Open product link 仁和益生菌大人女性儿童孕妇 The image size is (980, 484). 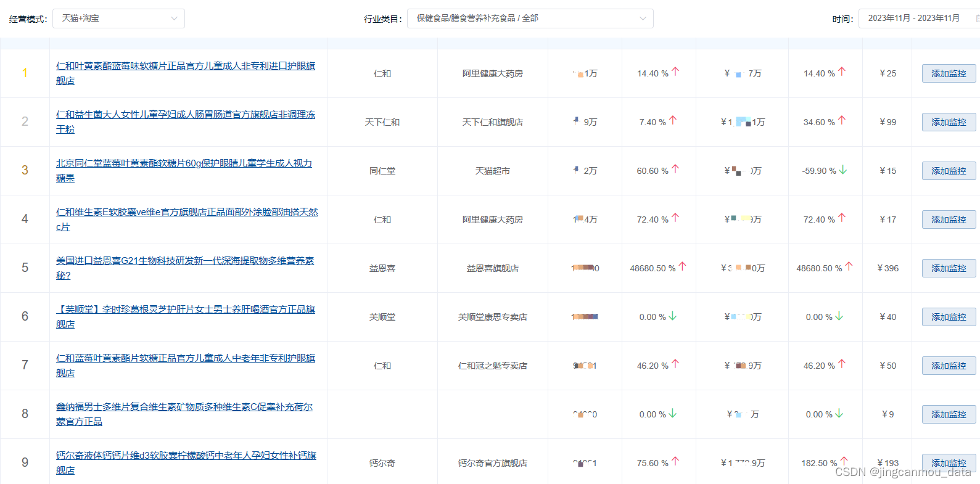tap(186, 122)
